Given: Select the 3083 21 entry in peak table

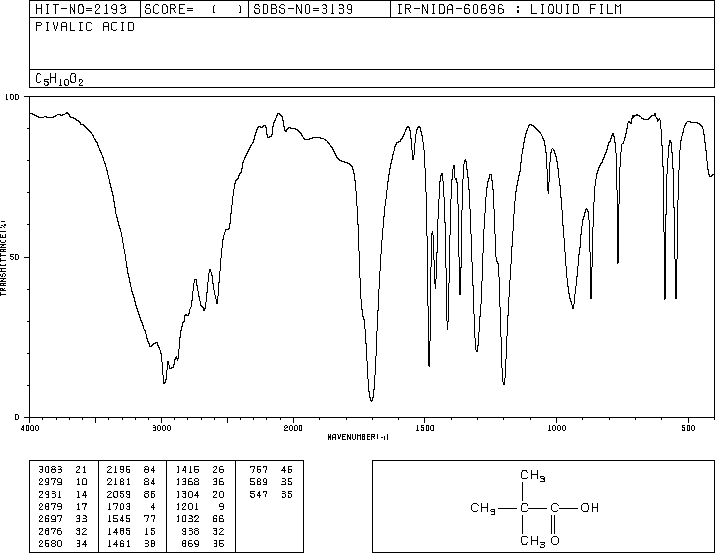Looking at the screenshot, I should pyautogui.click(x=62, y=469).
